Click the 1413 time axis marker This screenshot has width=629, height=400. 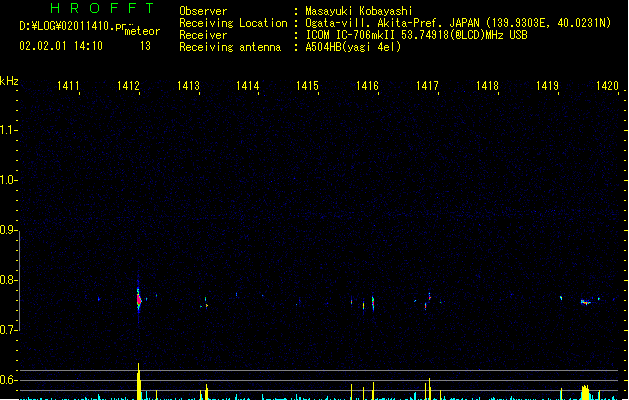point(188,86)
